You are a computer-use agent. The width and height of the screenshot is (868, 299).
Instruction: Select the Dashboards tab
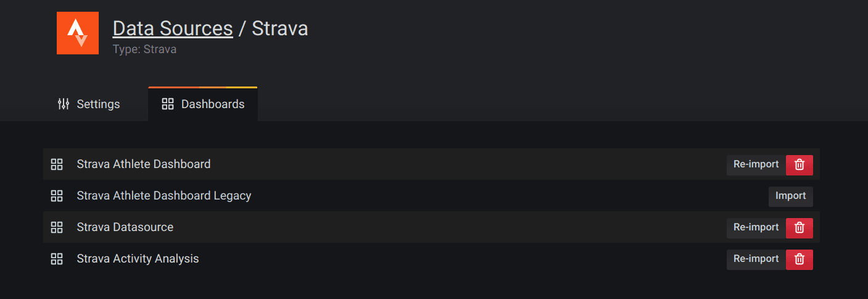point(203,104)
